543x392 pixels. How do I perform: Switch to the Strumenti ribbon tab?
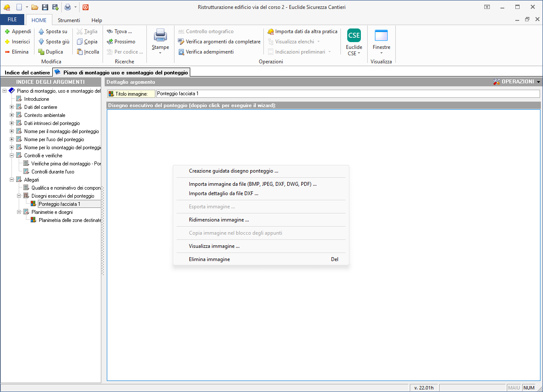(69, 20)
